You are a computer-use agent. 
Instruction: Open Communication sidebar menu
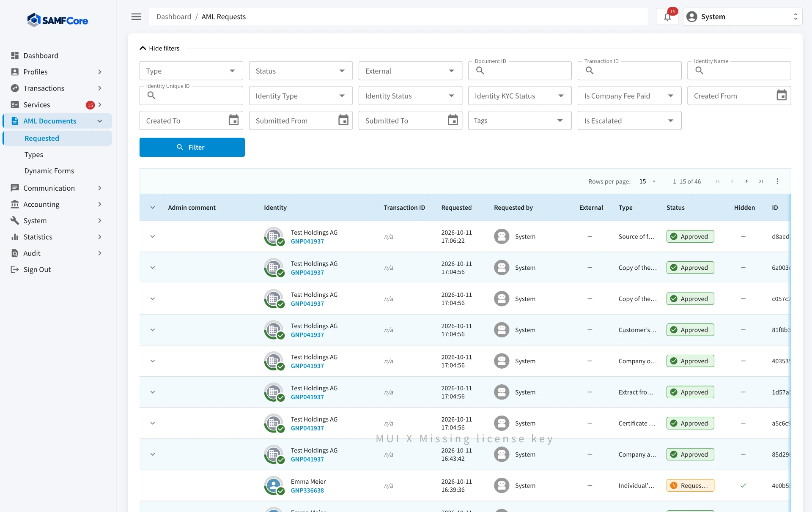[x=57, y=188]
